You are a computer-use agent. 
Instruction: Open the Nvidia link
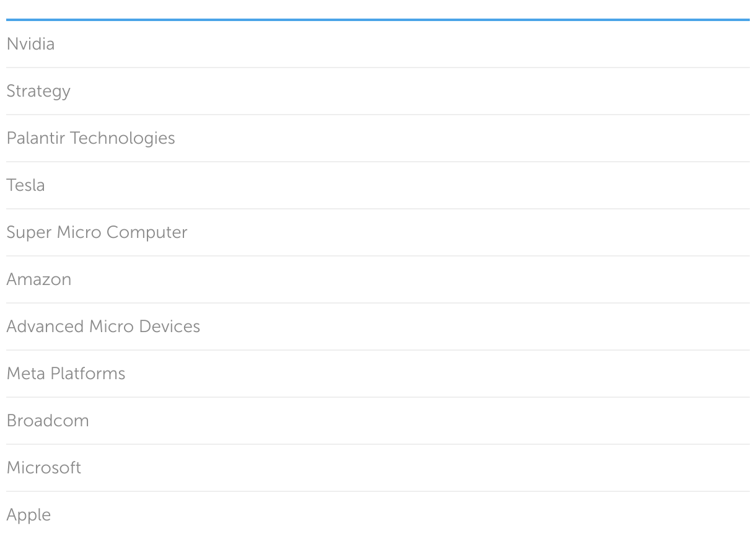click(x=30, y=44)
